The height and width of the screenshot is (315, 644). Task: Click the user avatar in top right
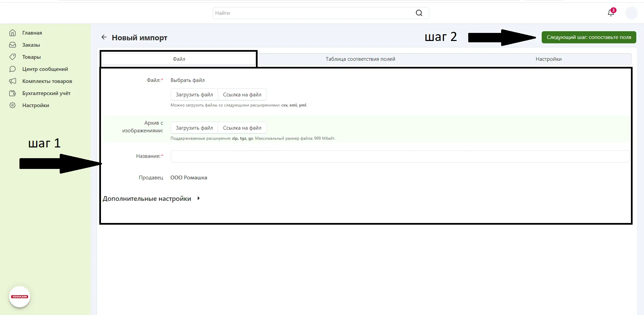631,13
